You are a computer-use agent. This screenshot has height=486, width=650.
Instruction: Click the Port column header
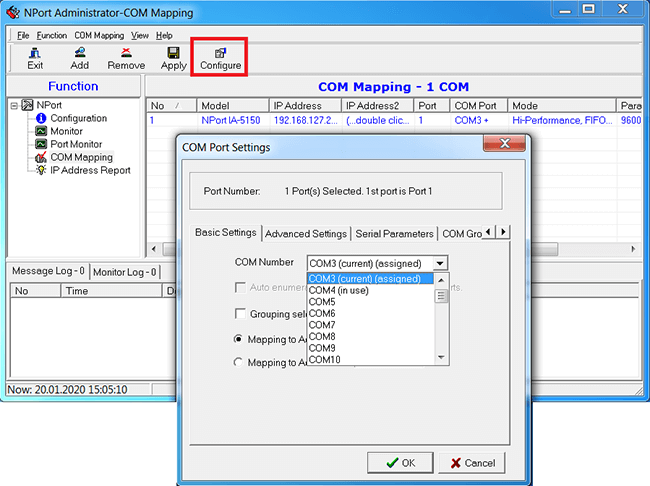pos(432,106)
